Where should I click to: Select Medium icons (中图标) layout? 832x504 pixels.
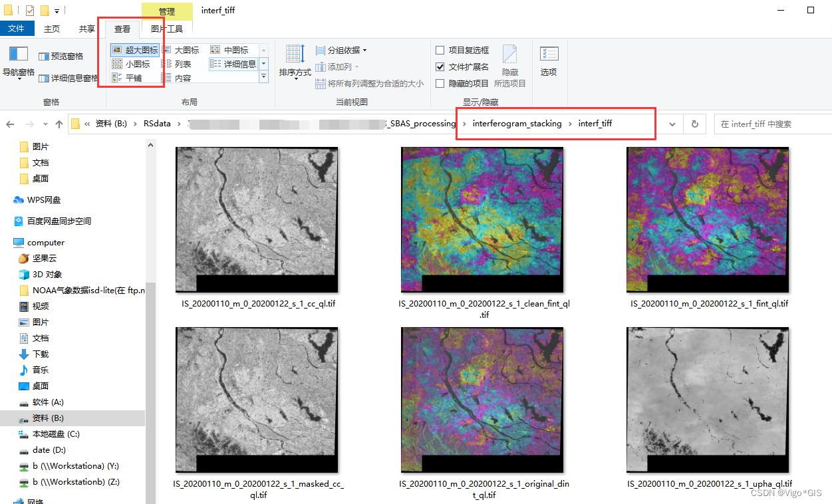(x=229, y=50)
